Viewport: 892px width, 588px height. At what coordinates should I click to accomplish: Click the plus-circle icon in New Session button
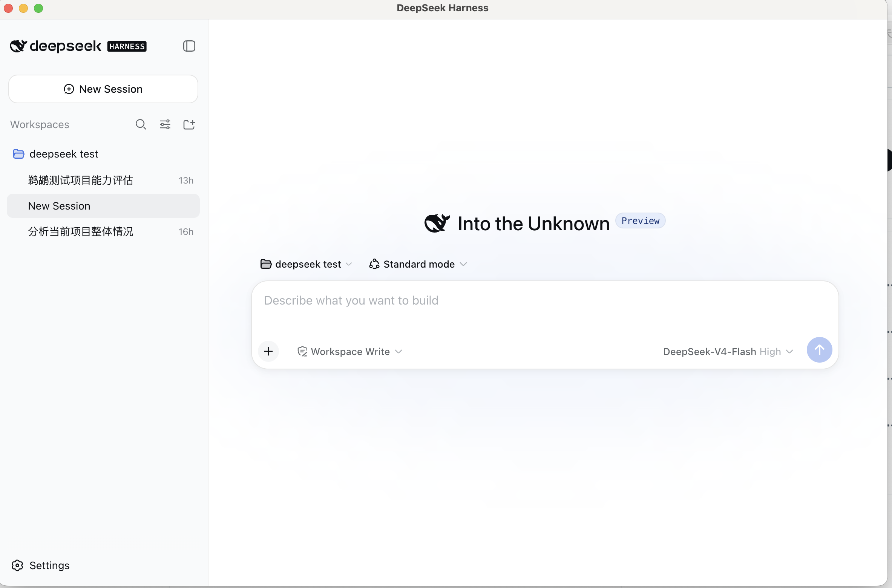click(x=69, y=89)
